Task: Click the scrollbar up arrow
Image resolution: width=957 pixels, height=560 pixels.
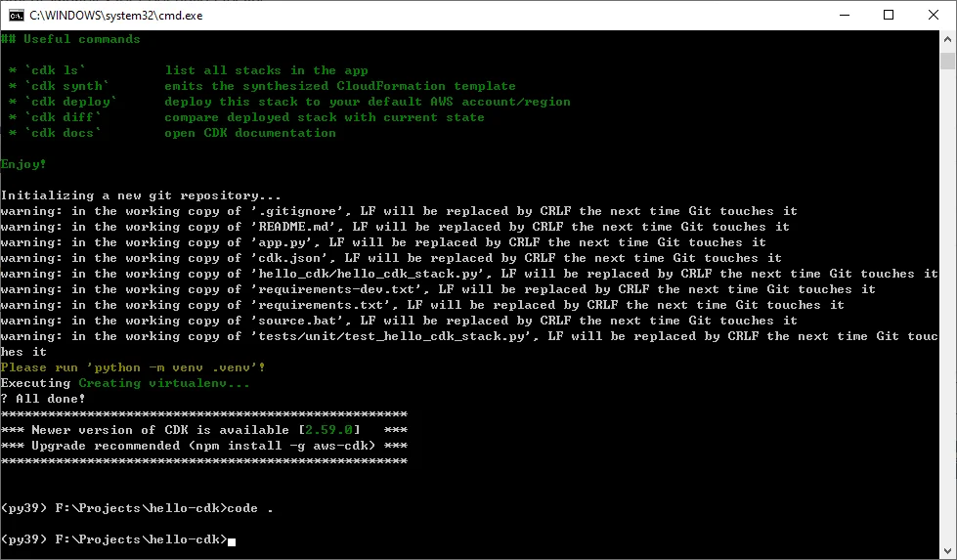Action: coord(947,39)
